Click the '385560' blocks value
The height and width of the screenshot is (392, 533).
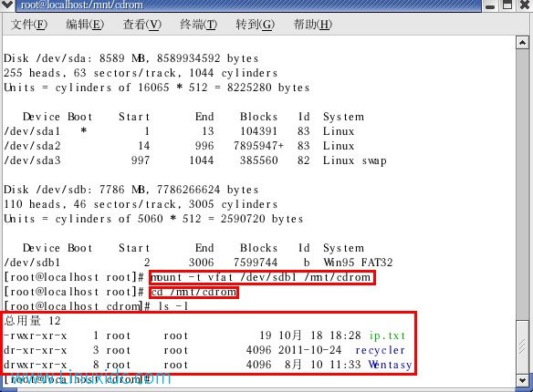click(258, 160)
